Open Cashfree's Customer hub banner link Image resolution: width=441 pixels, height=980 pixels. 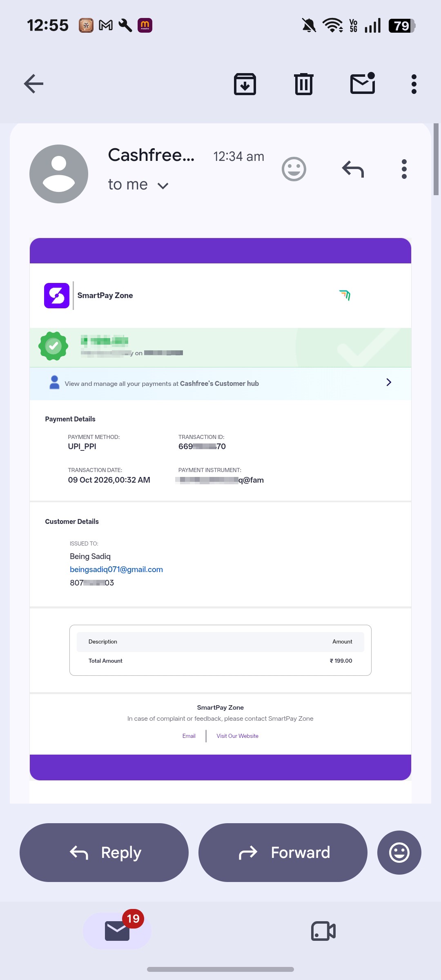pos(220,383)
